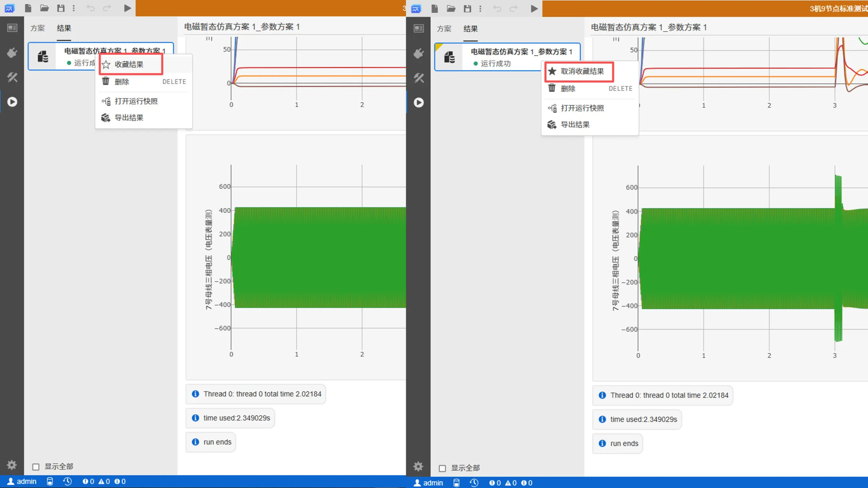This screenshot has width=868, height=488.
Task: Choose 取消收藏结果 in right context menu
Action: tap(582, 71)
